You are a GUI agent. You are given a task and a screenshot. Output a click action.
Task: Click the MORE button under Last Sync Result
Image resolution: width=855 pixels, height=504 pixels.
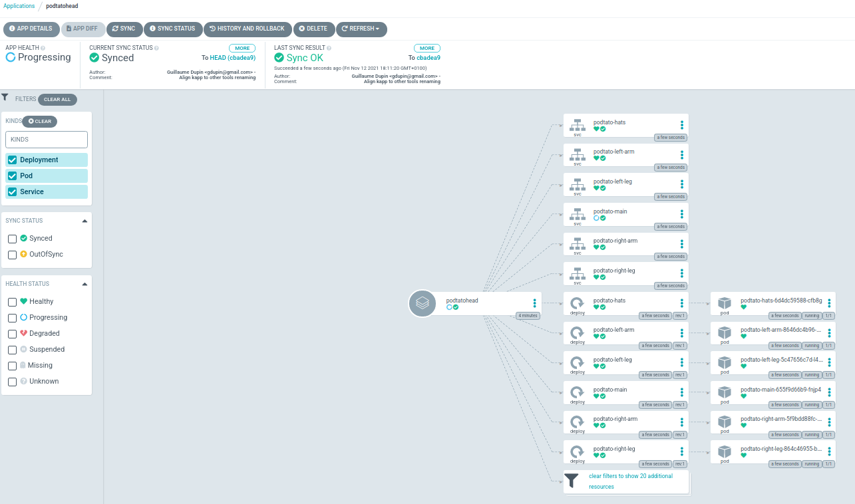pos(427,49)
